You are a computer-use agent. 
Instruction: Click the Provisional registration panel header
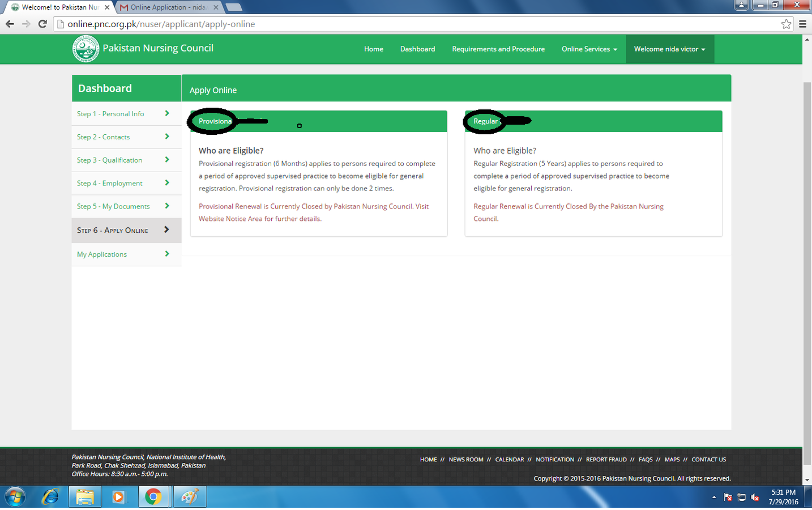pos(319,121)
